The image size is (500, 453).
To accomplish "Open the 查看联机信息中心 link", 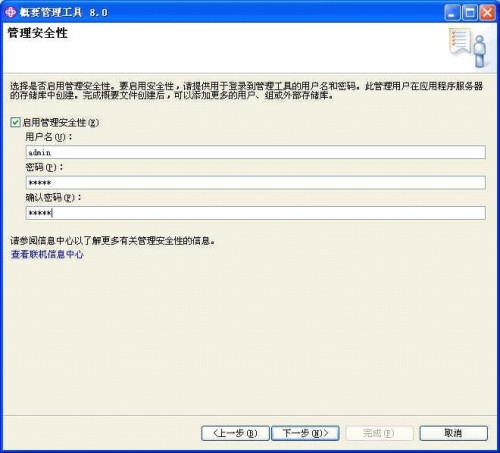I will pos(47,254).
